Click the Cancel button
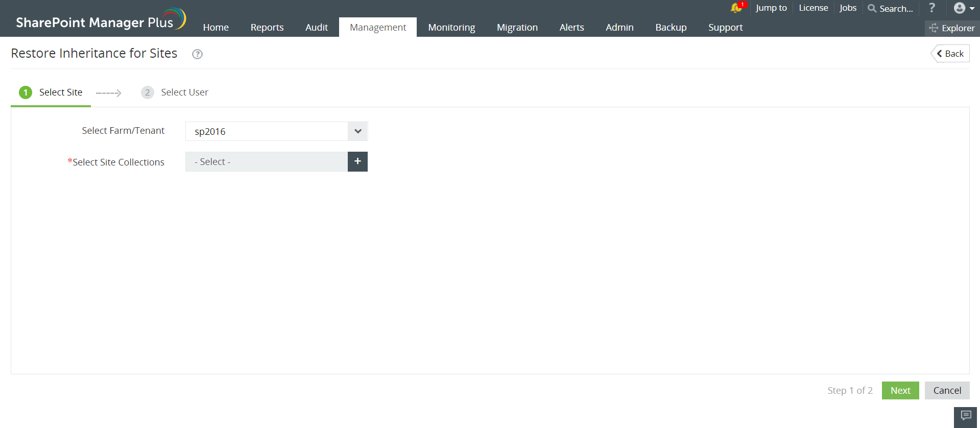The width and height of the screenshot is (980, 428). coord(947,390)
